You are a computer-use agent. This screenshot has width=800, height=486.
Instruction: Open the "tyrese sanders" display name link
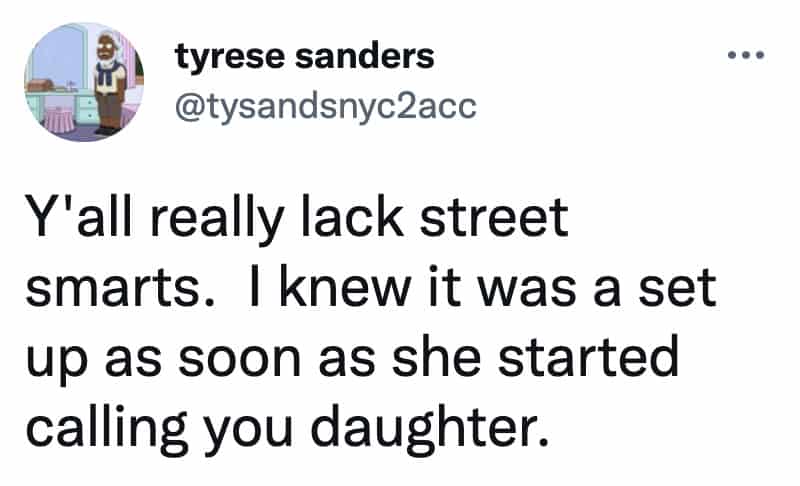[305, 56]
